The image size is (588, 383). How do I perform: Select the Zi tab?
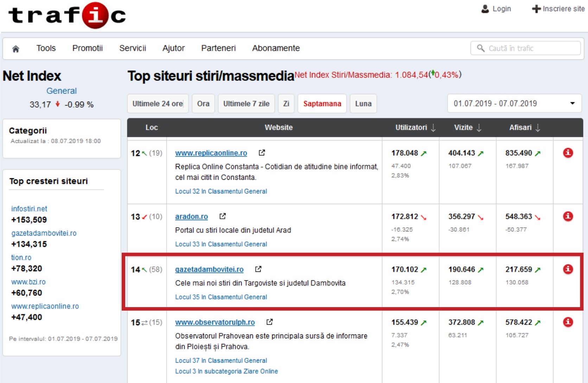tap(286, 104)
